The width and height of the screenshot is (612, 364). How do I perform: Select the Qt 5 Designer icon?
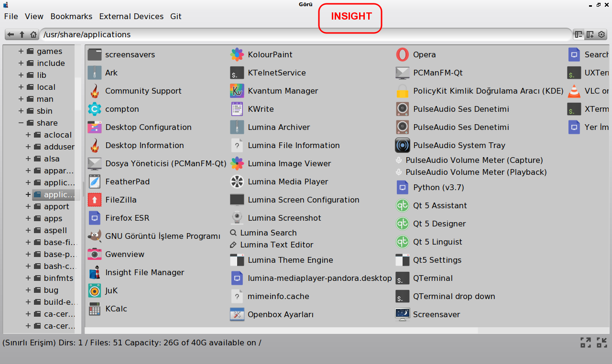[x=403, y=224]
